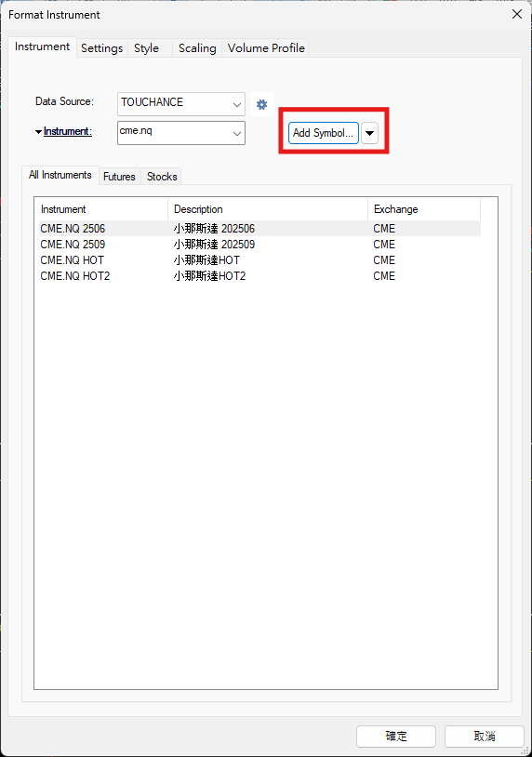Expand the Add Symbol arrow menu
The width and height of the screenshot is (532, 757).
(x=369, y=133)
